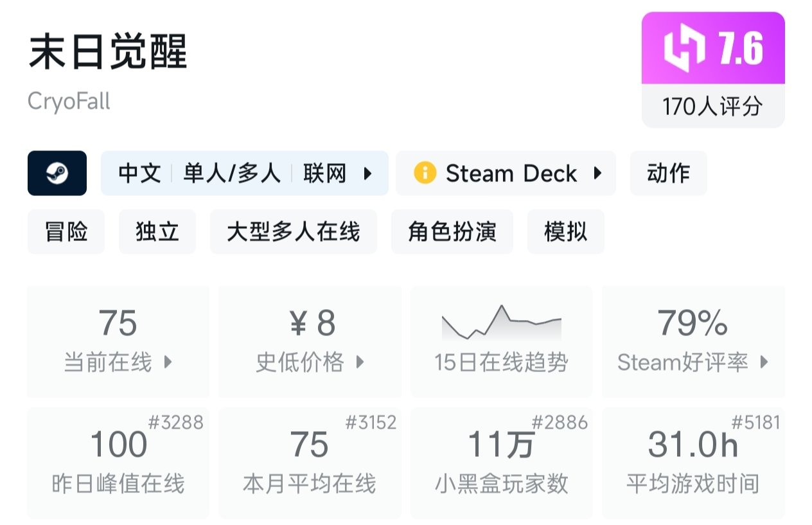Expand Steam Deck compatibility details arrow
812x525 pixels.
pyautogui.click(x=597, y=174)
